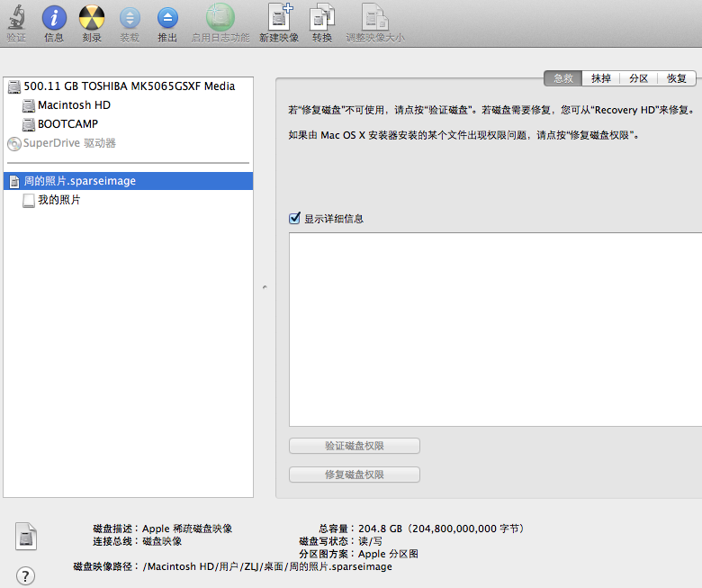Switch to the 抹掉 (Erase) tab
702x588 pixels.
(x=601, y=78)
